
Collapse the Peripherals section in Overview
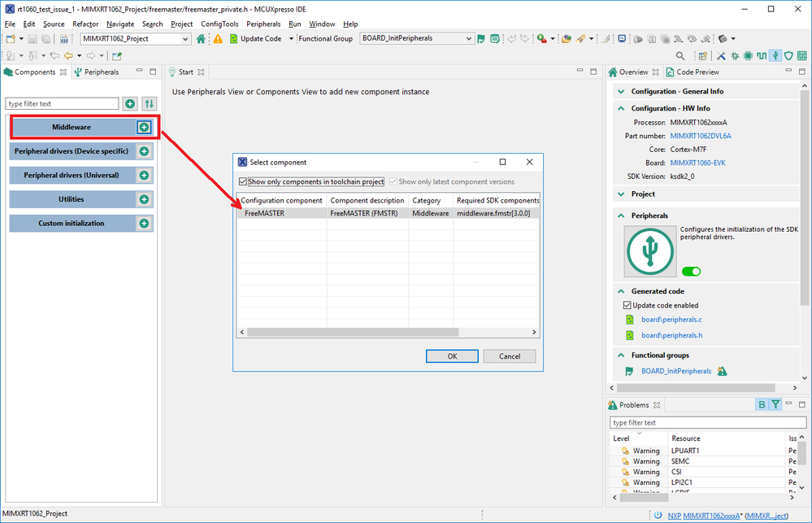coord(621,216)
